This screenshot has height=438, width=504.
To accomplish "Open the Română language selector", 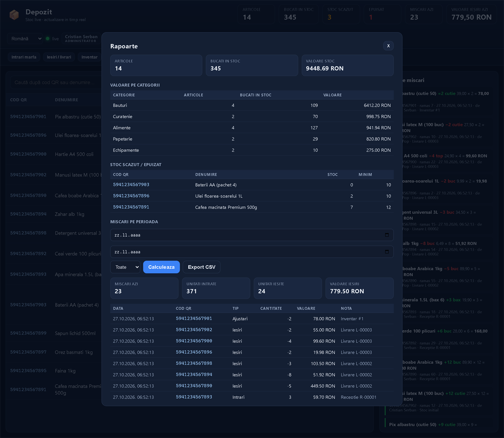I will coord(25,39).
